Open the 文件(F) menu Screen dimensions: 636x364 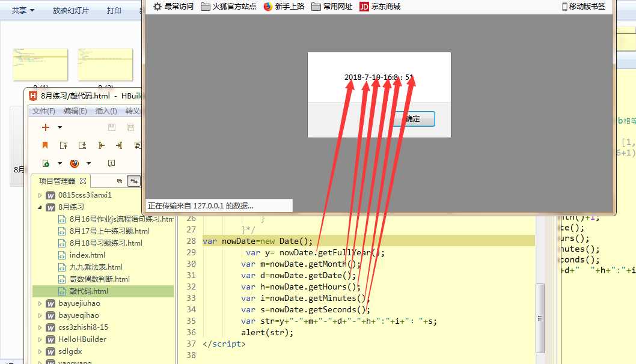[43, 111]
